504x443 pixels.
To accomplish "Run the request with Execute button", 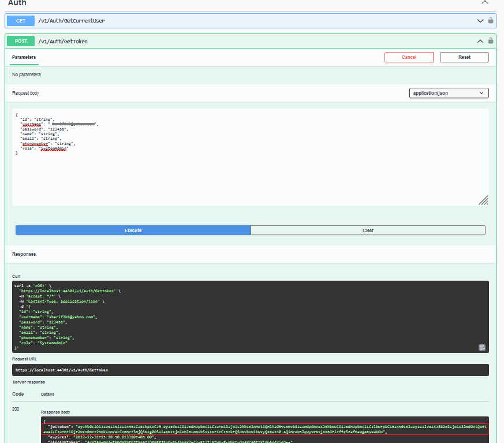I will [133, 230].
